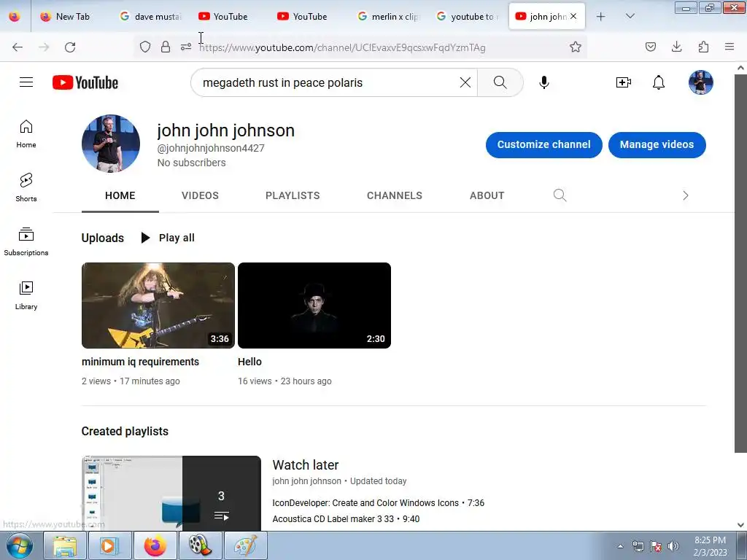Search within channel using magnifier icon
Image resolution: width=747 pixels, height=560 pixels.
(560, 195)
